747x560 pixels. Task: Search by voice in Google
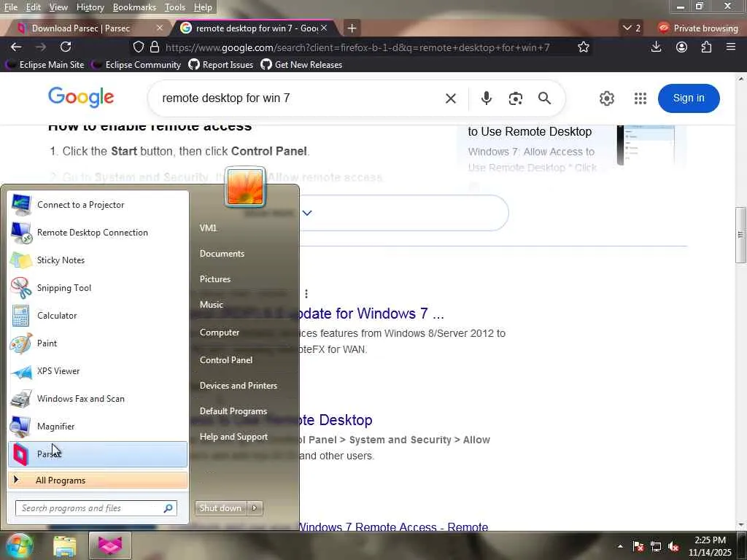(486, 98)
